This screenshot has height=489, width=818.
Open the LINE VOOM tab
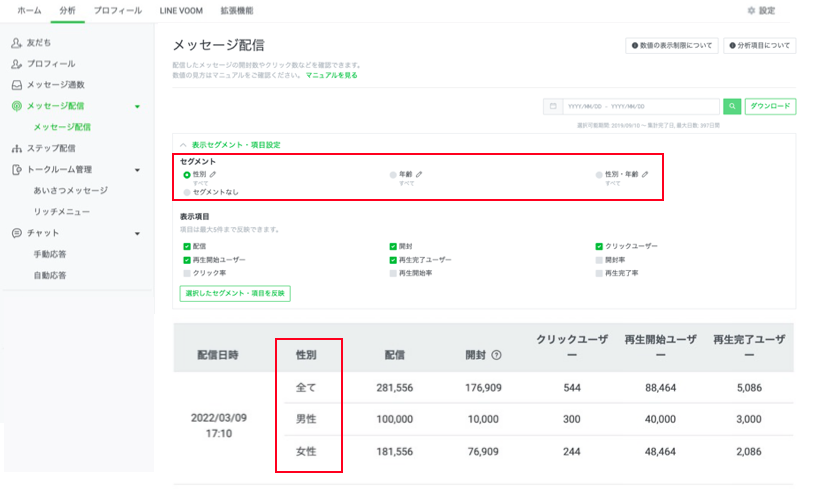181,10
